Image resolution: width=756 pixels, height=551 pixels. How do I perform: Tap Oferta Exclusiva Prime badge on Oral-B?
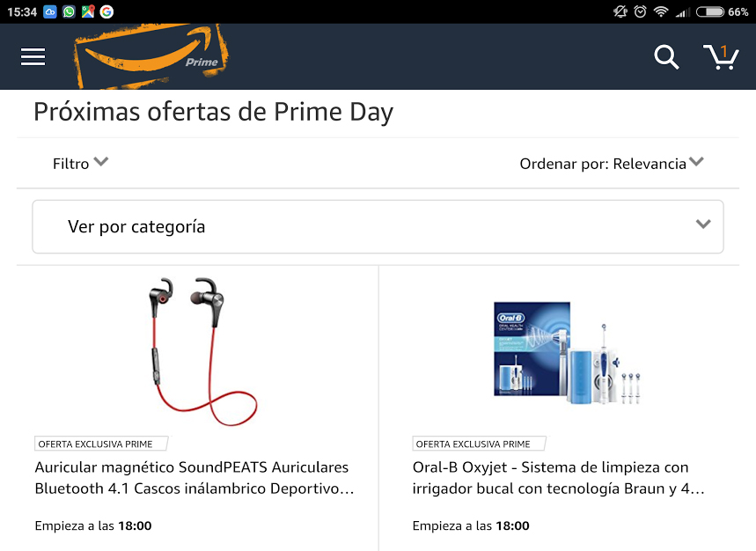(x=480, y=444)
